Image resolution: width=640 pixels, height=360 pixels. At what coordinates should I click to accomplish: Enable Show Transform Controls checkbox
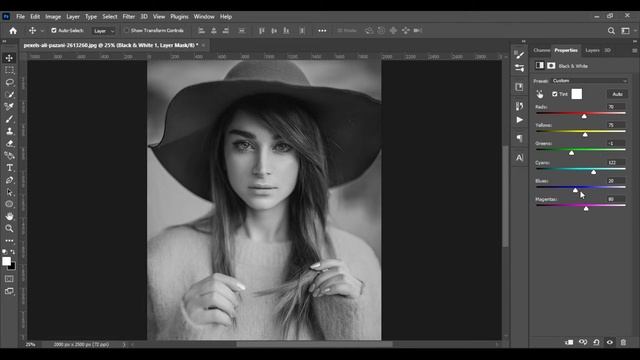point(126,31)
